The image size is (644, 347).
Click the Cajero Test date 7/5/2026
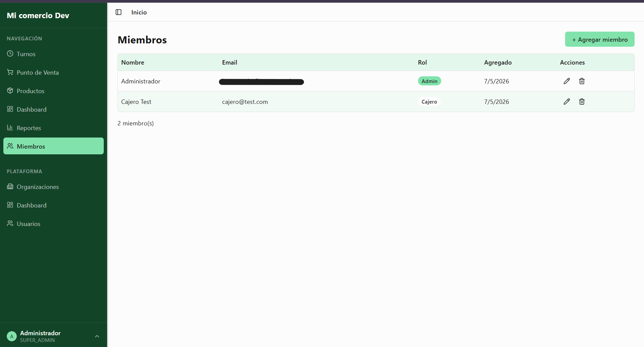[x=496, y=102]
